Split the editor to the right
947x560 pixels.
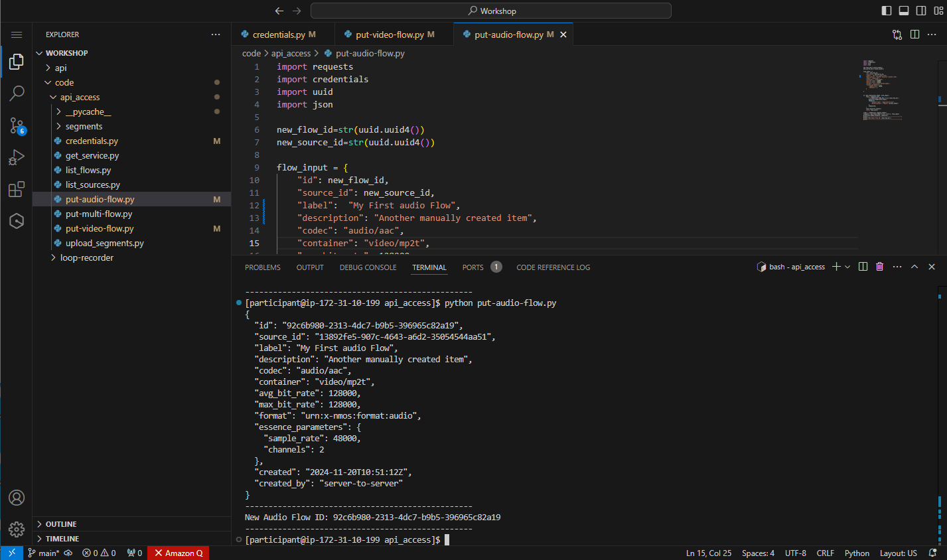point(914,35)
